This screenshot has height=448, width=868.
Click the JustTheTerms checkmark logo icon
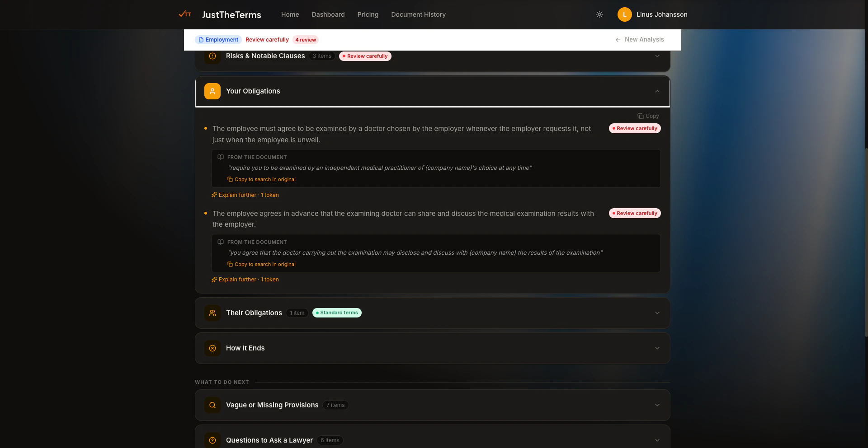[185, 14]
